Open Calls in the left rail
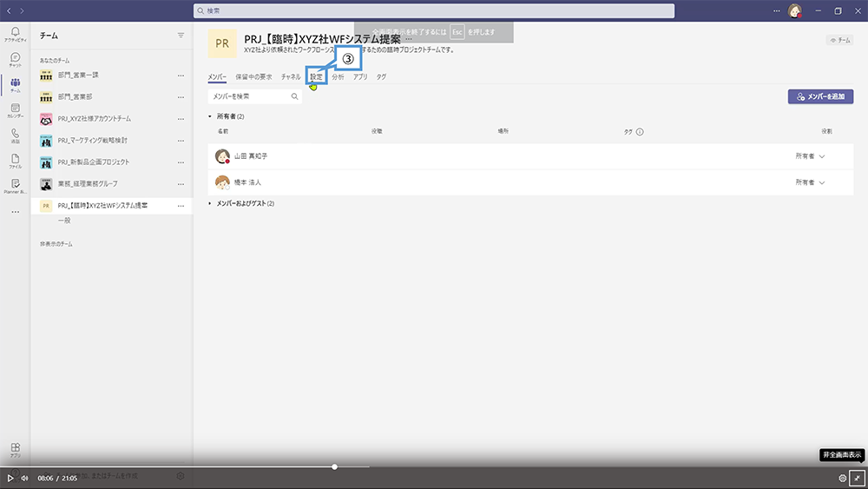 pos(15,135)
